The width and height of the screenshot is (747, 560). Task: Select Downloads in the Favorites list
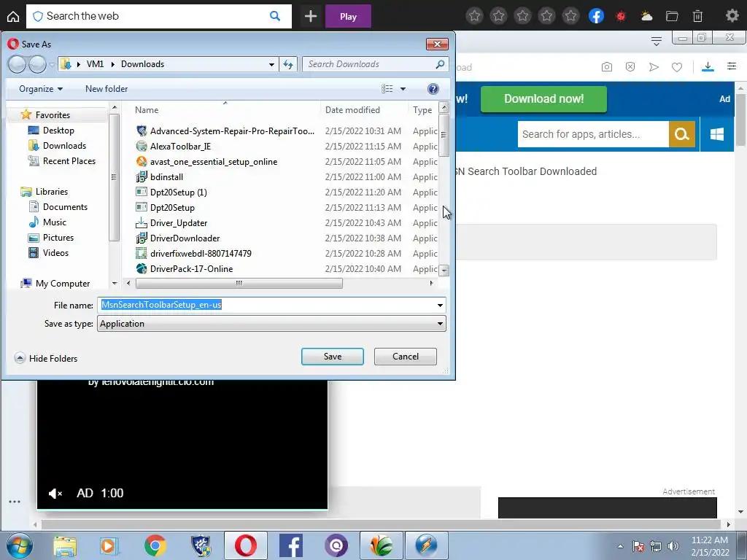coord(64,146)
